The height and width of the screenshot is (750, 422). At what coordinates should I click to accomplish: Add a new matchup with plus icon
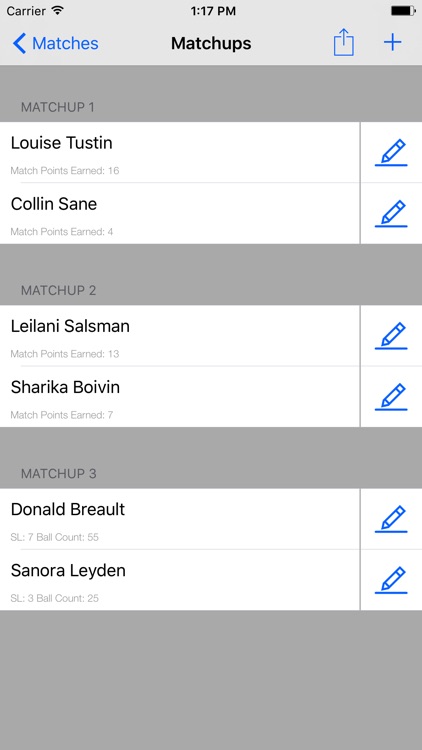click(392, 43)
